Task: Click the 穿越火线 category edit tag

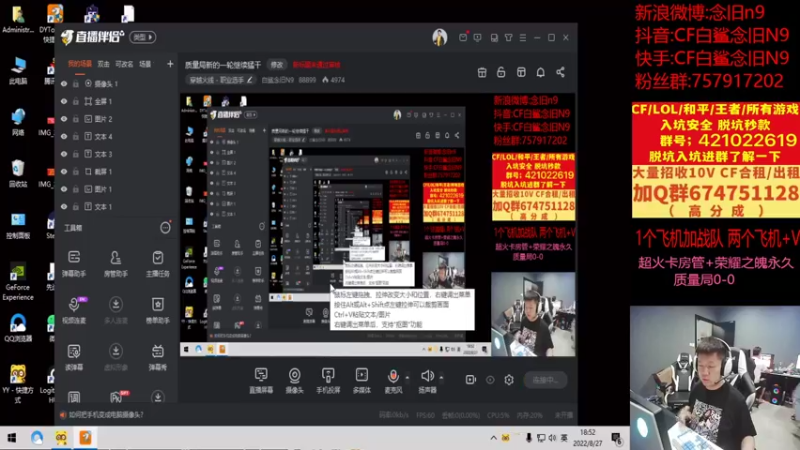Action: [220, 80]
